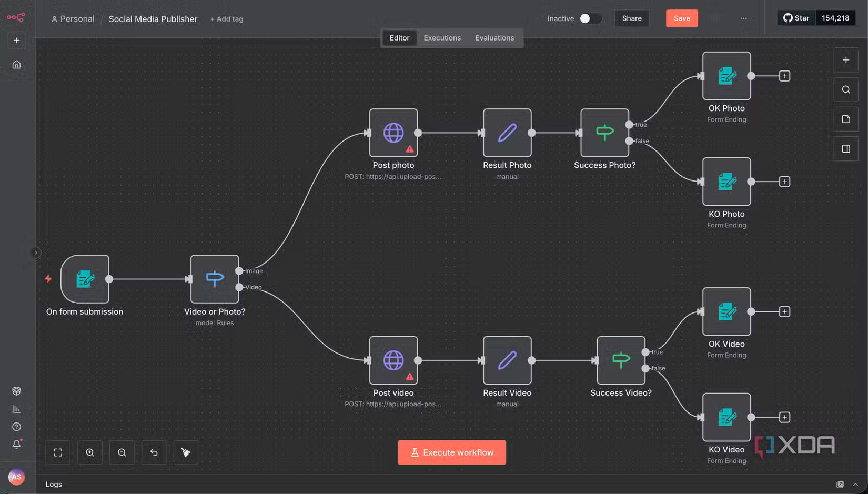The height and width of the screenshot is (494, 868).
Task: Run the workflow with Execute workflow
Action: tap(452, 452)
